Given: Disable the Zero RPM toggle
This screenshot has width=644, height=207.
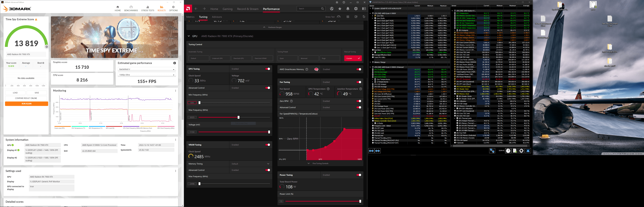Looking at the screenshot, I should pos(359,101).
